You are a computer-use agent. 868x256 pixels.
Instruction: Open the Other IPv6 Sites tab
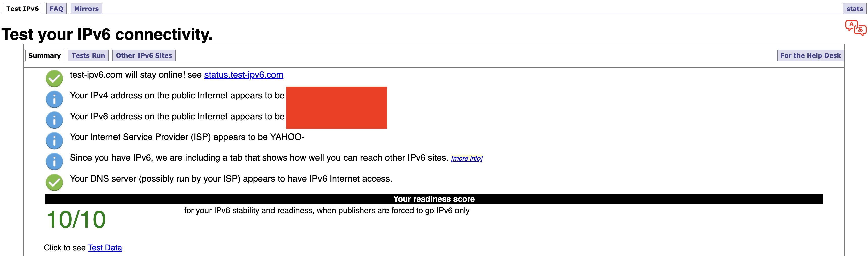144,55
